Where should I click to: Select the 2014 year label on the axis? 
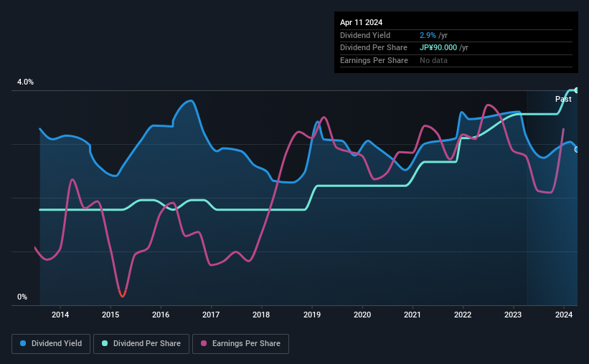point(60,315)
